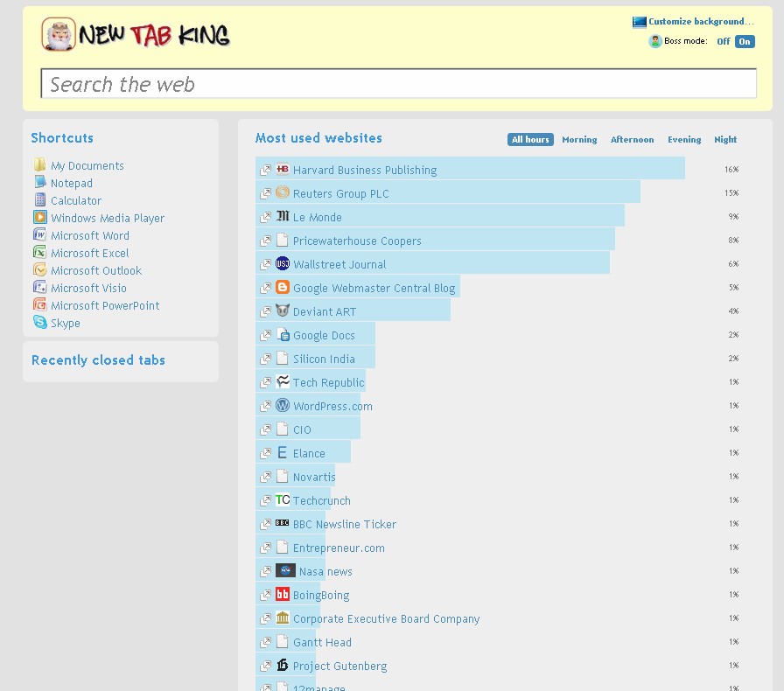This screenshot has width=784, height=691.
Task: Switch to the Morning tab
Action: (579, 139)
